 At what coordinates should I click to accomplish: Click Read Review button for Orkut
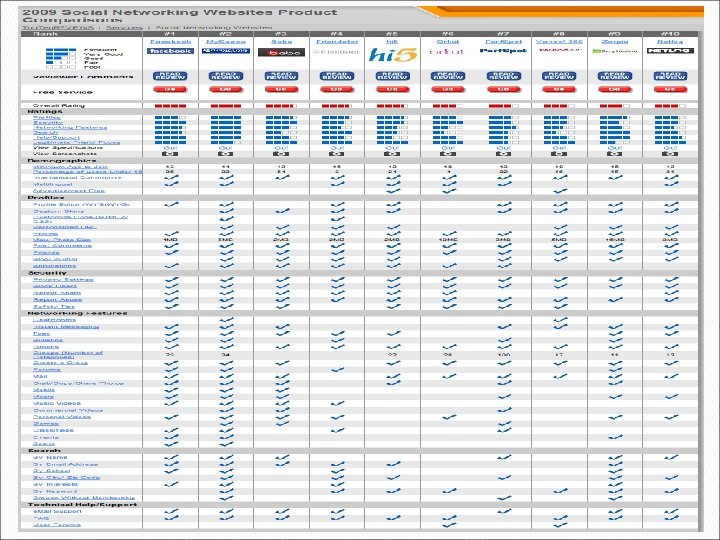point(448,76)
